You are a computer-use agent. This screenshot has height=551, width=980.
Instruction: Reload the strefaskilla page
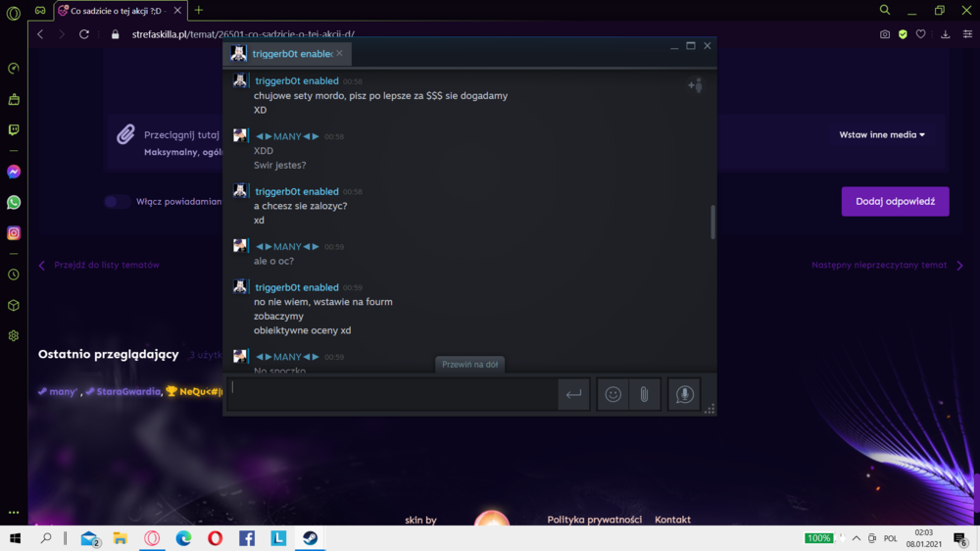(x=83, y=34)
